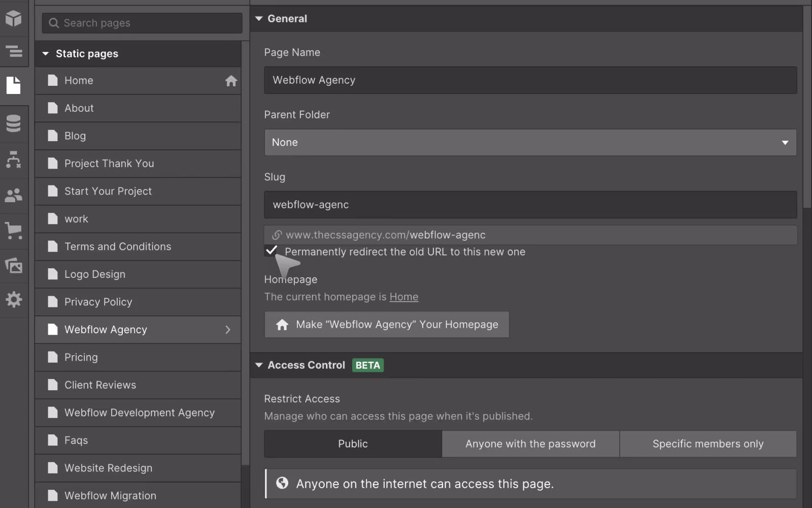Click 'Anyone on the internet can access' text
The width and height of the screenshot is (812, 508).
click(x=425, y=484)
